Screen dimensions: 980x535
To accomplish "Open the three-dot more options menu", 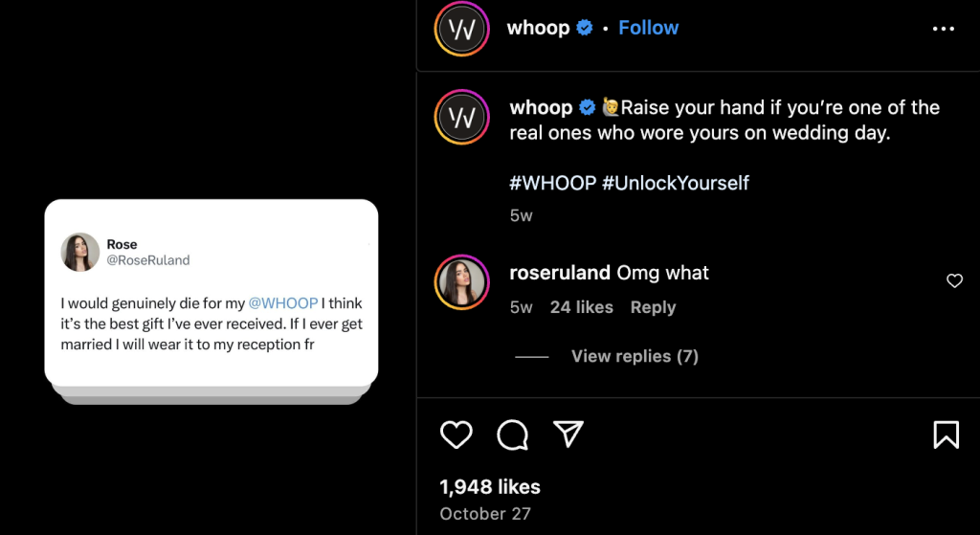I will [x=944, y=29].
